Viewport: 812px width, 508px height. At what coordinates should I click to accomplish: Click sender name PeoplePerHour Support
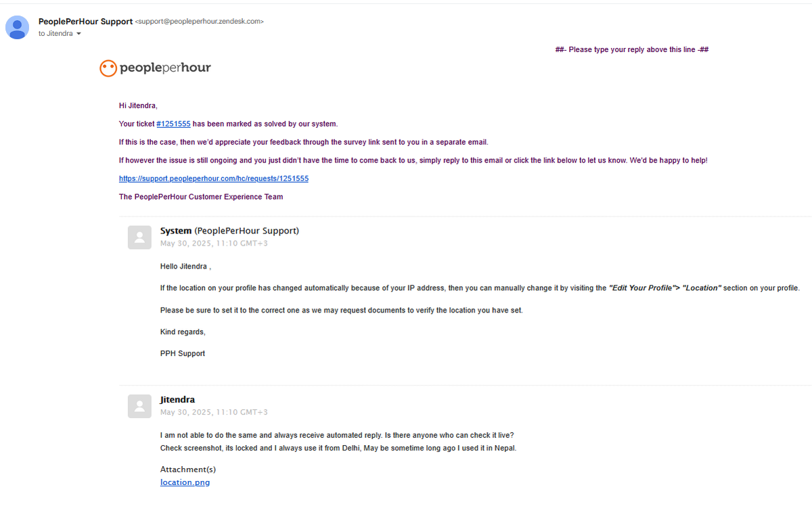pyautogui.click(x=85, y=22)
